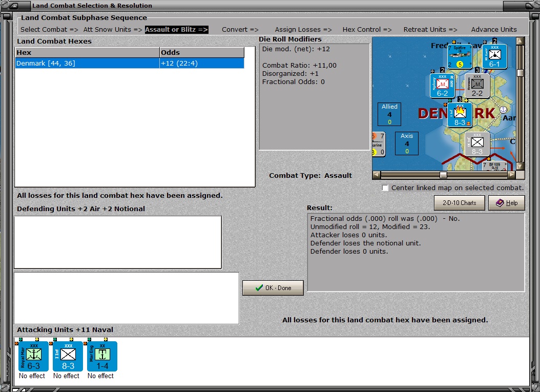This screenshot has height=392, width=540.
Task: Click the Sydney AUS 6-2 mech unit
Action: click(x=443, y=86)
